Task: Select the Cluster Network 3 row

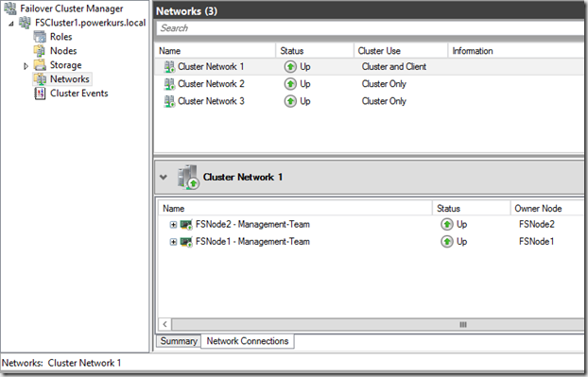Action: 369,101
